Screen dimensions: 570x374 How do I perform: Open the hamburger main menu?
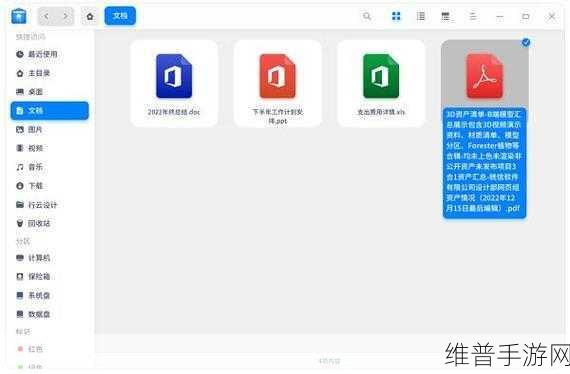473,16
